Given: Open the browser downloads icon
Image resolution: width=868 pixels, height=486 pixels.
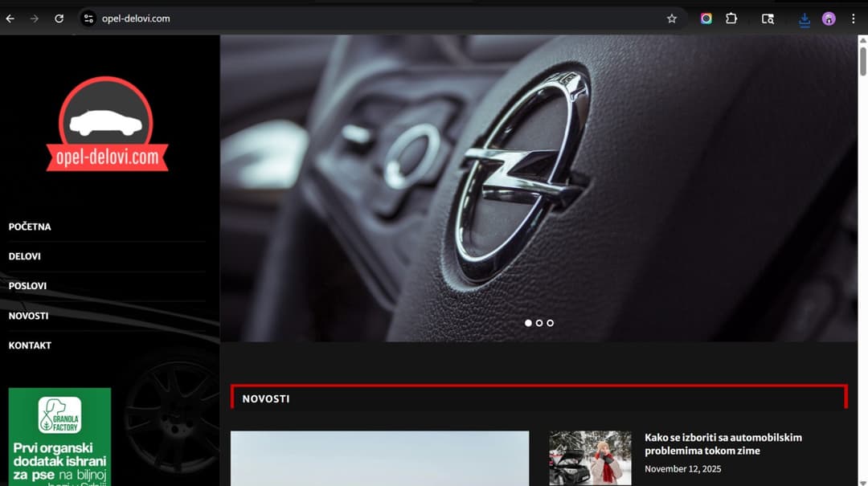Looking at the screenshot, I should click(x=805, y=19).
